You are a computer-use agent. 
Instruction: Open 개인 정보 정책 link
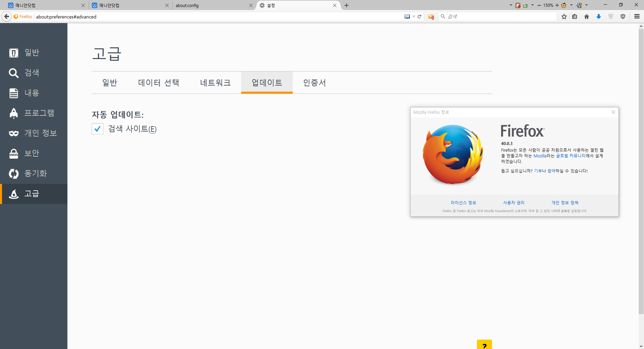pyautogui.click(x=565, y=203)
